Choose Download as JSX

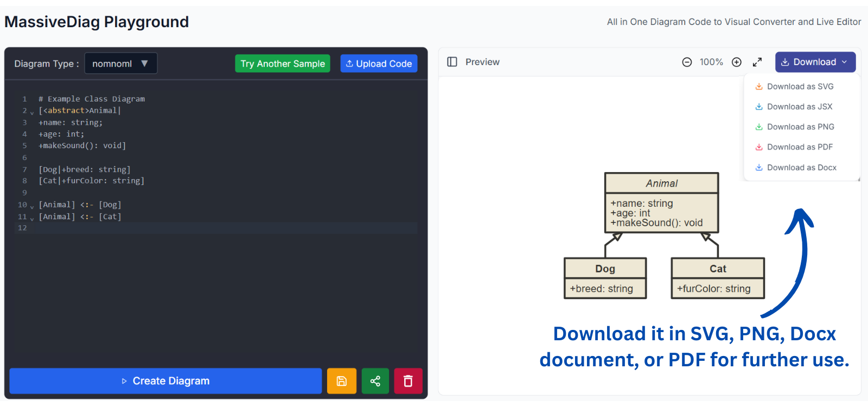click(794, 106)
